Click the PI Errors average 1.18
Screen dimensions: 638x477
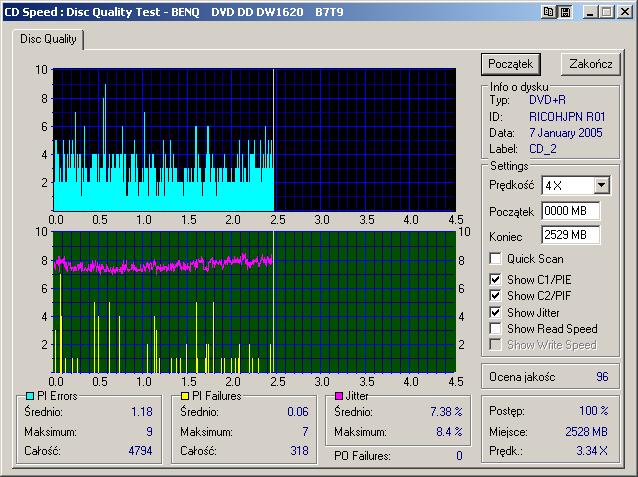pos(142,411)
